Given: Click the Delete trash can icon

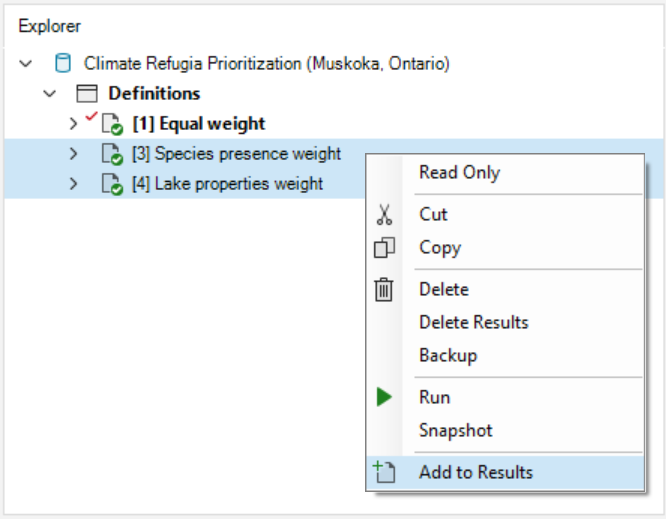Looking at the screenshot, I should point(385,290).
